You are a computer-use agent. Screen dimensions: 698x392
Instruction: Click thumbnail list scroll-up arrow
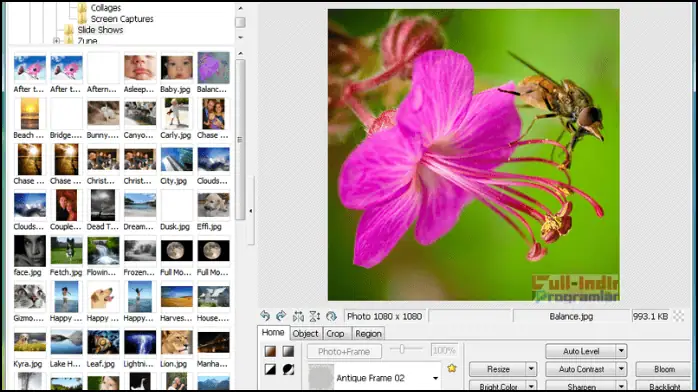[x=240, y=54]
